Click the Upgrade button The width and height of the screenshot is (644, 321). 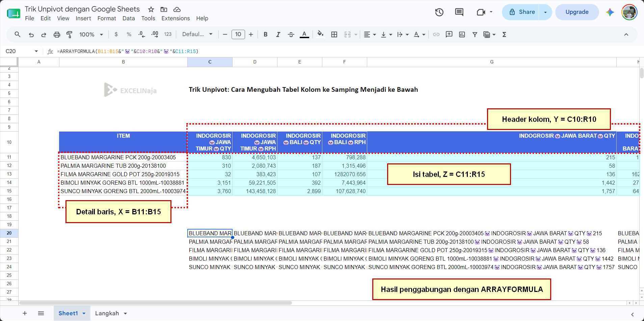point(577,12)
